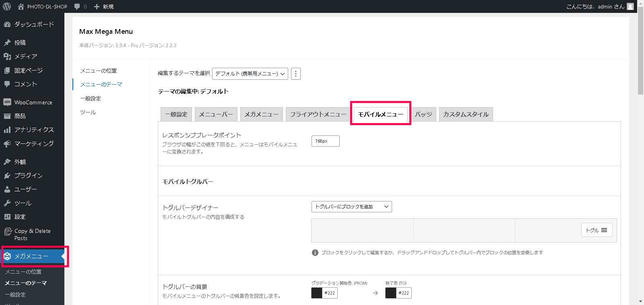This screenshot has height=305, width=644.
Task: Click the ツール wrench icon in sidebar
Action: 7,203
